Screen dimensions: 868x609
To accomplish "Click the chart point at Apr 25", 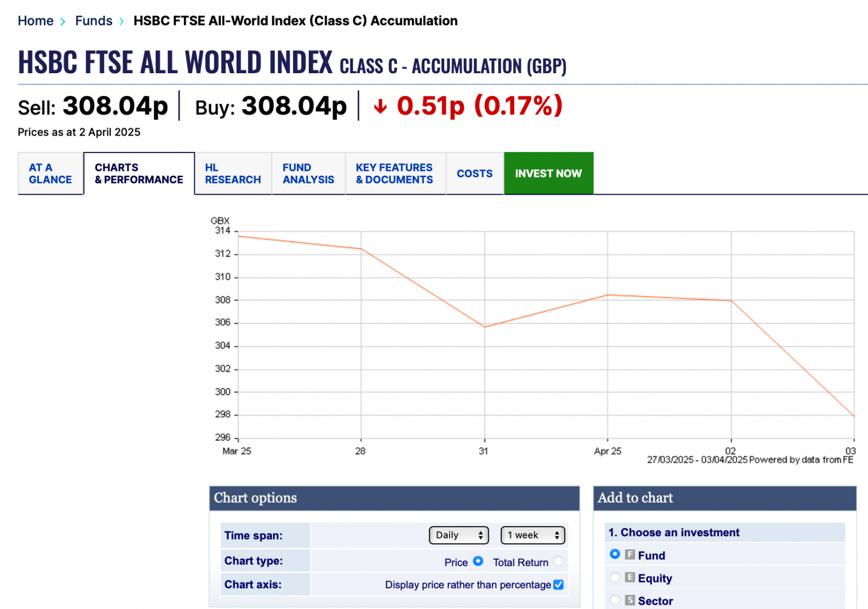I will tap(608, 295).
